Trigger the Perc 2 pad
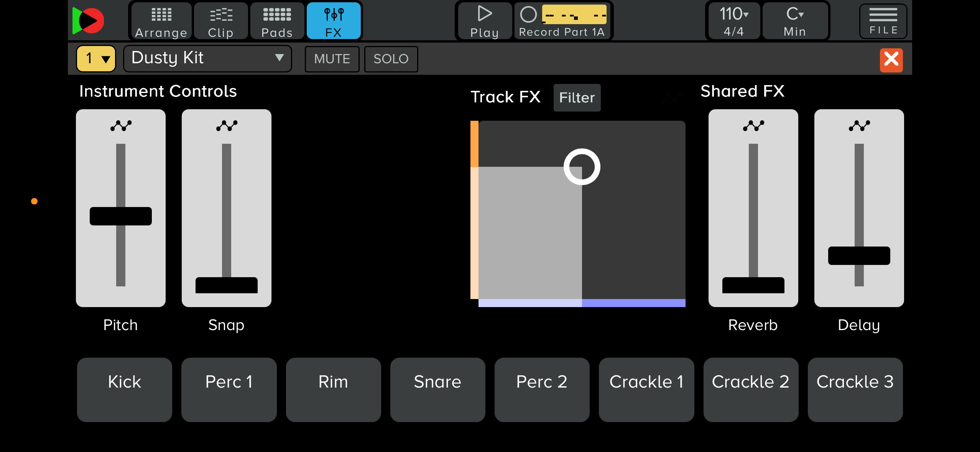Viewport: 980px width, 452px height. 542,390
